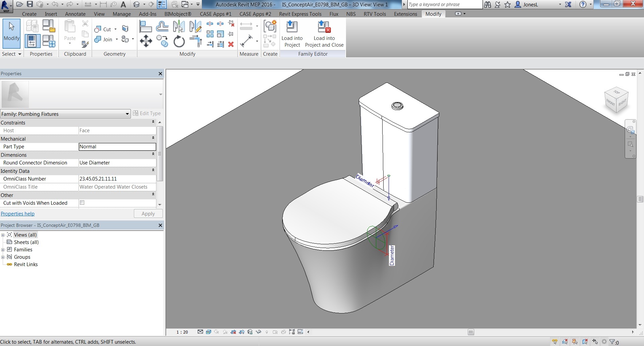Select the Align tool icon
This screenshot has width=644, height=346.
146,27
